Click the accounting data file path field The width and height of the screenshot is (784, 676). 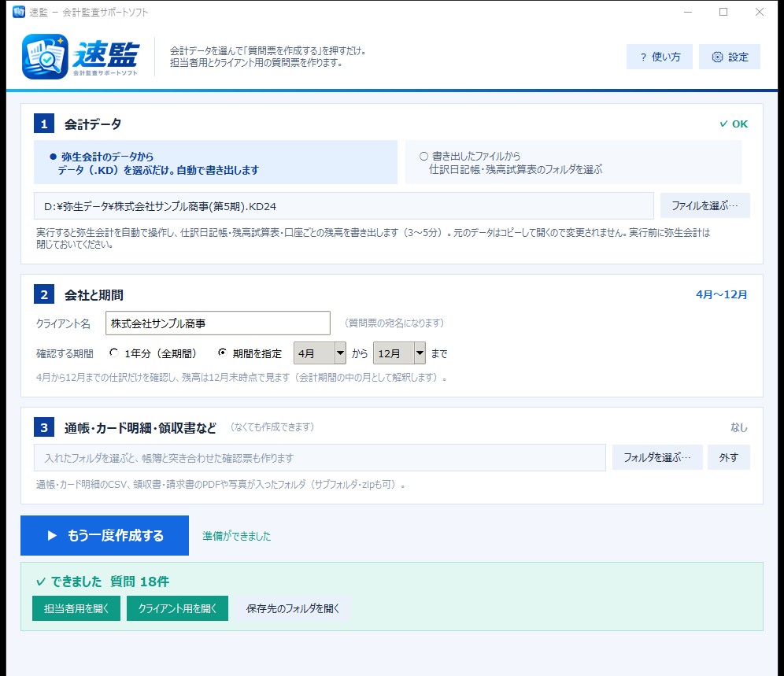click(344, 205)
